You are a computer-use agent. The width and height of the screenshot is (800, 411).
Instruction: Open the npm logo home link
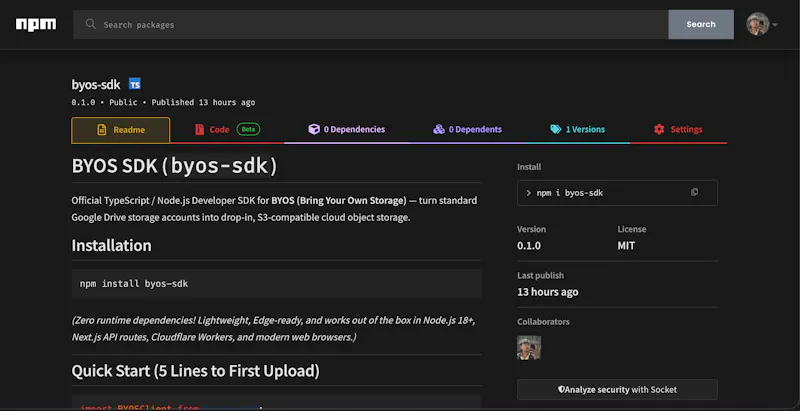36,24
